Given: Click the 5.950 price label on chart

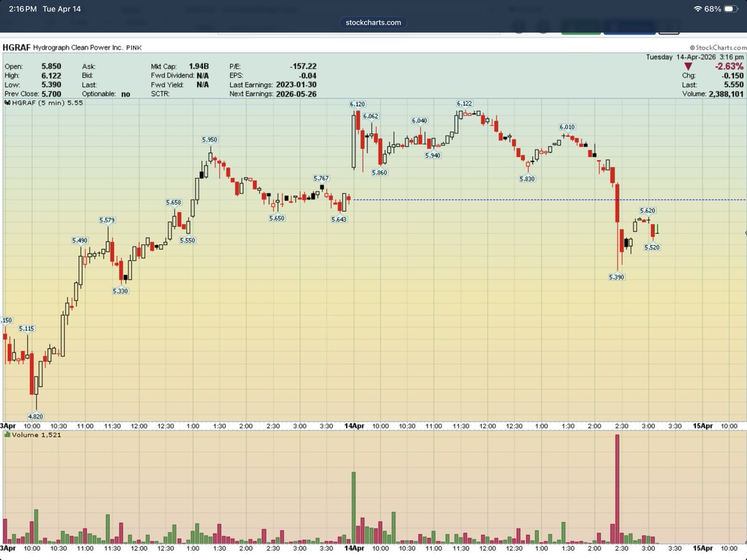Looking at the screenshot, I should [x=209, y=140].
